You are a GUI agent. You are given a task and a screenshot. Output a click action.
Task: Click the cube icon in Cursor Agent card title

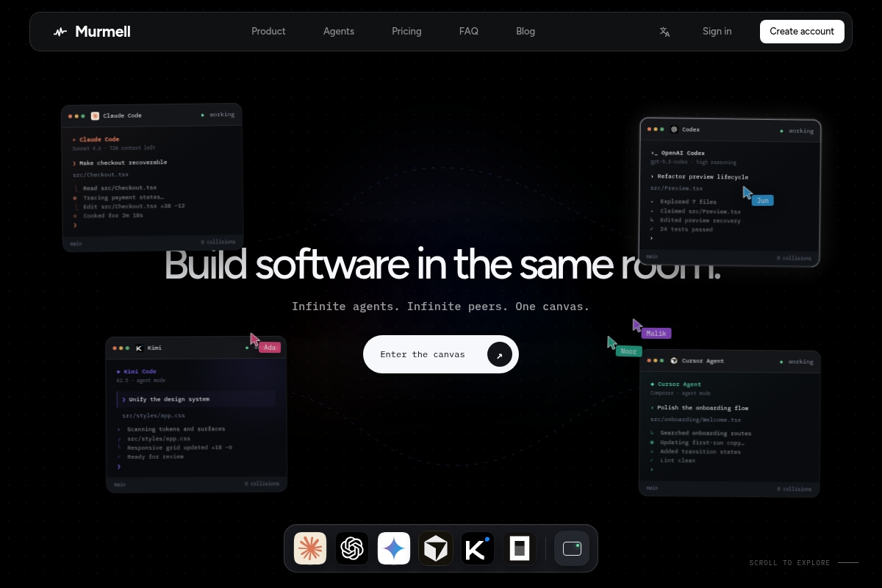pos(674,361)
